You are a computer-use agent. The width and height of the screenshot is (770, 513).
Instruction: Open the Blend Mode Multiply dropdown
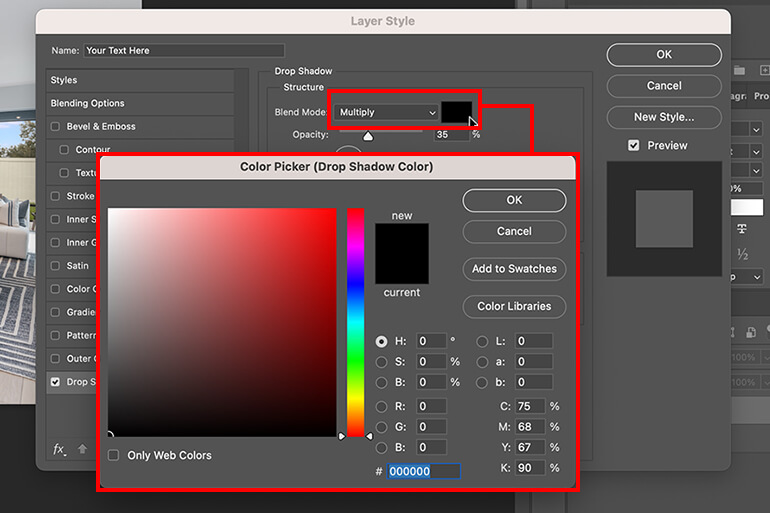386,112
